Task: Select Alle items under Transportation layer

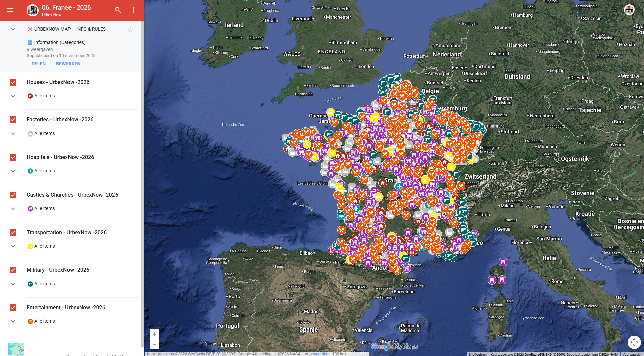Action: point(44,246)
